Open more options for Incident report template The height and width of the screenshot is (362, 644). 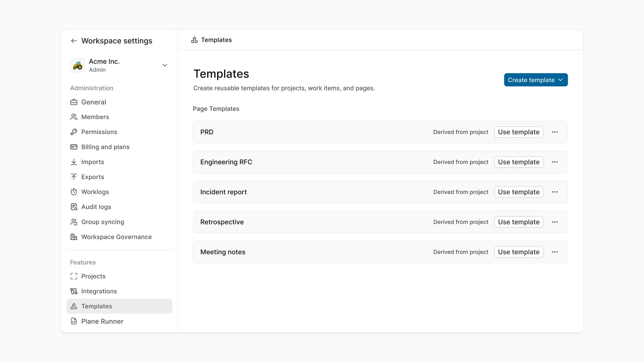pos(555,192)
